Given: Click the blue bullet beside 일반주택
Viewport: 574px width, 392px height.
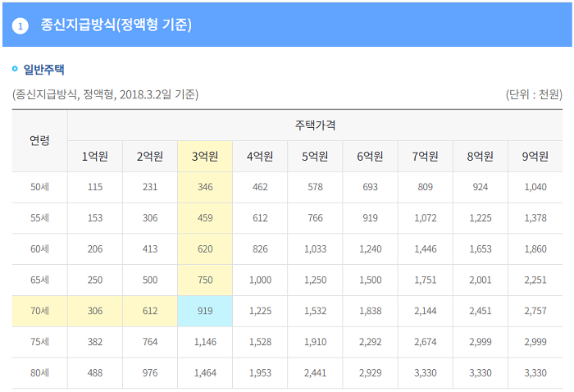Looking at the screenshot, I should pos(15,68).
